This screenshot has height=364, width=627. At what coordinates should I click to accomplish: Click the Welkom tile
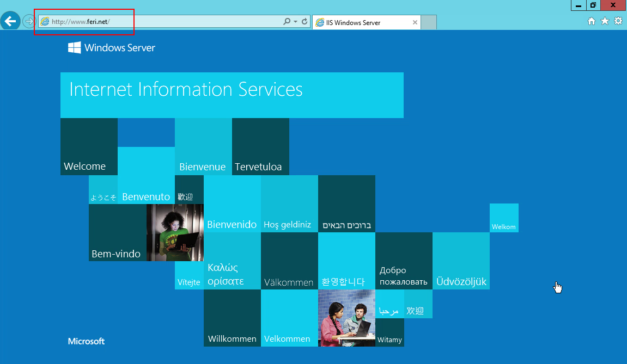(504, 218)
